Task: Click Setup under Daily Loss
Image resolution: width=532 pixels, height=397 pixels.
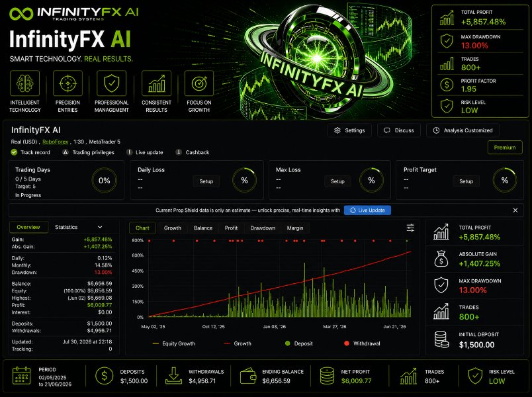Action: [x=206, y=181]
